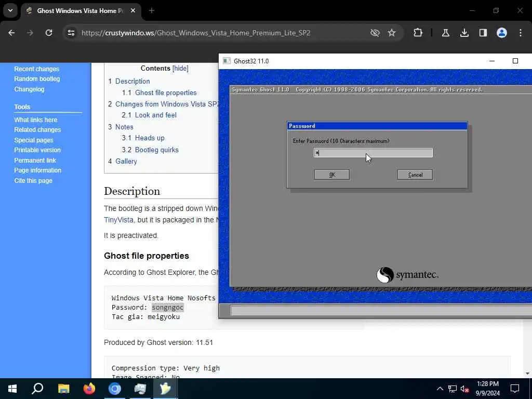Image resolution: width=532 pixels, height=399 pixels.
Task: Open Chrome three-dot menu
Action: coord(521,33)
